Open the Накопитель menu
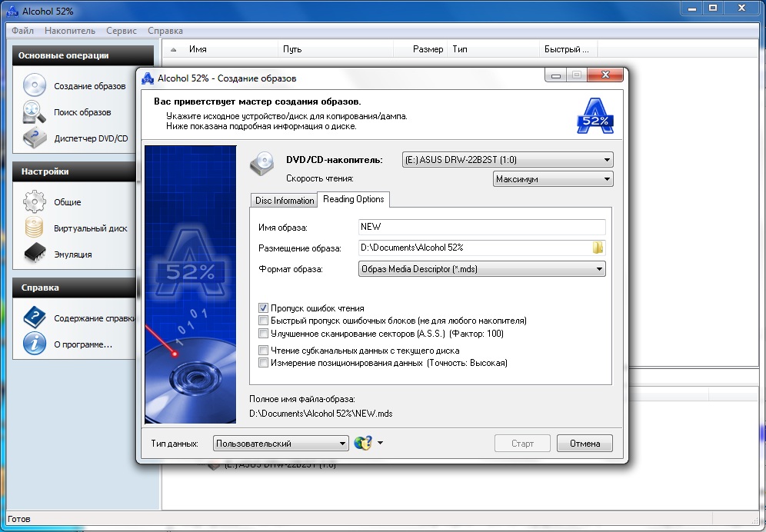 tap(70, 31)
